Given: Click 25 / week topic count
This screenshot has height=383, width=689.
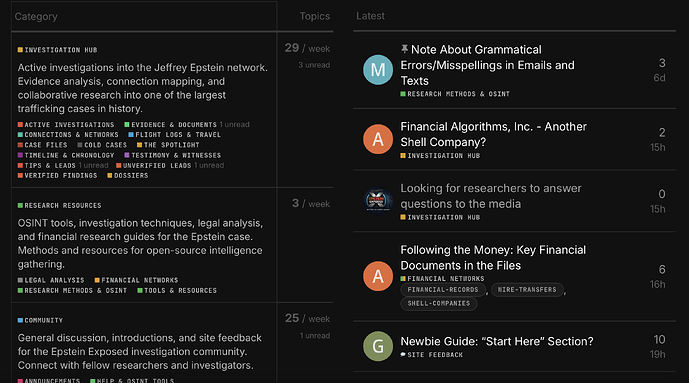Looking at the screenshot, I should (x=307, y=318).
